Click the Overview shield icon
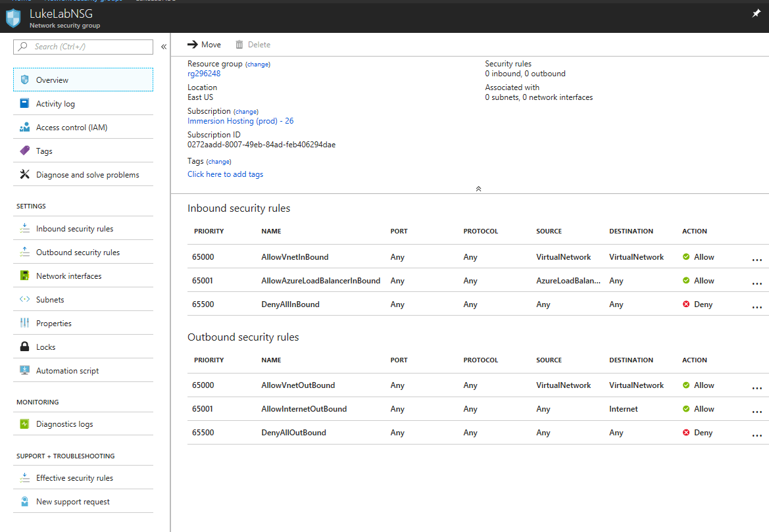 [24, 80]
